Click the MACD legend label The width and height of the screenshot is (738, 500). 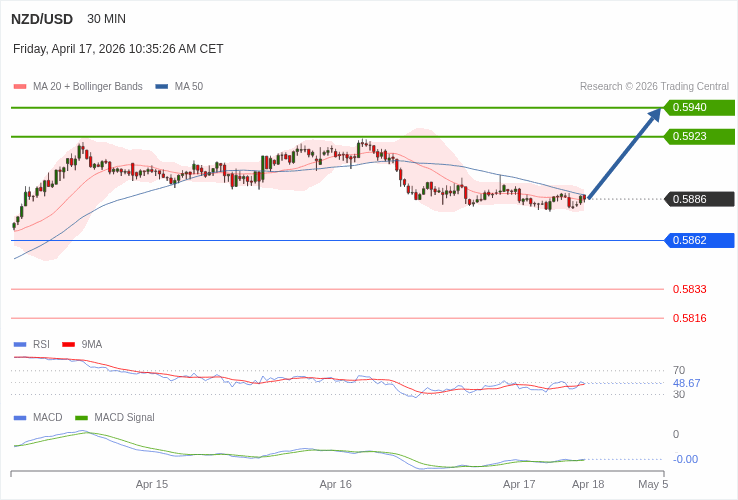pyautogui.click(x=48, y=418)
